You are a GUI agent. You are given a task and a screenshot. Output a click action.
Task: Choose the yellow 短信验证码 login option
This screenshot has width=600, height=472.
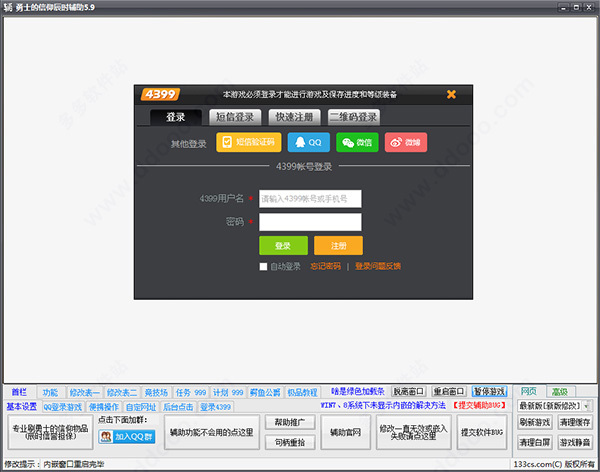(x=249, y=142)
